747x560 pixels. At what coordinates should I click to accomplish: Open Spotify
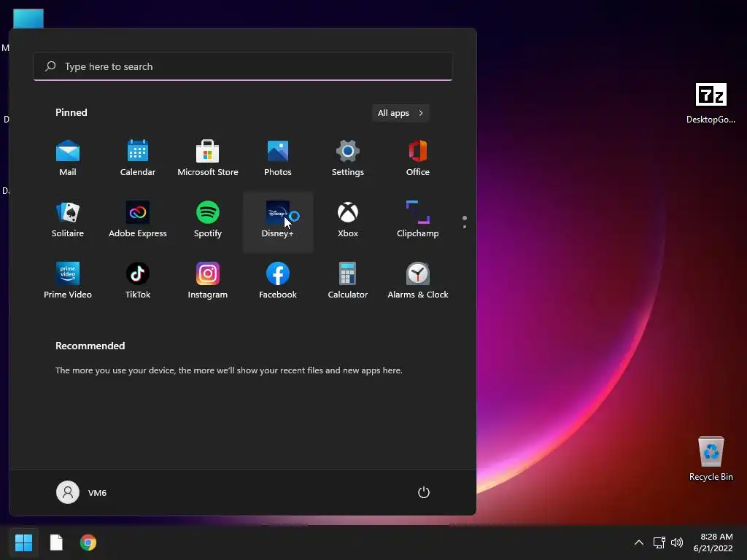coord(208,220)
